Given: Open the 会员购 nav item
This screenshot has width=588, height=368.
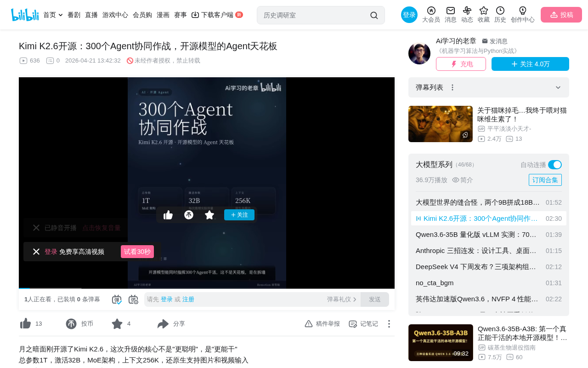Looking at the screenshot, I should [142, 15].
